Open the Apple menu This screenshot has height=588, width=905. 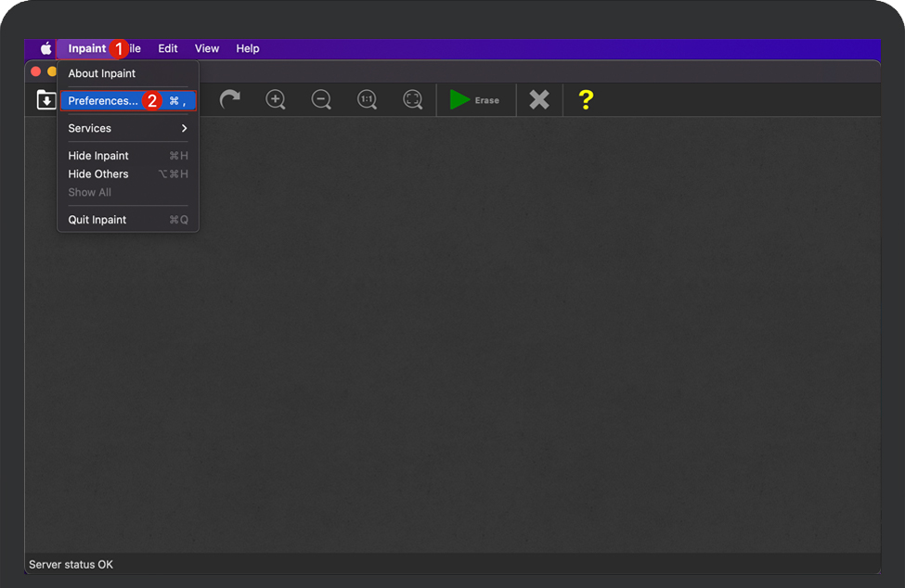pyautogui.click(x=45, y=48)
